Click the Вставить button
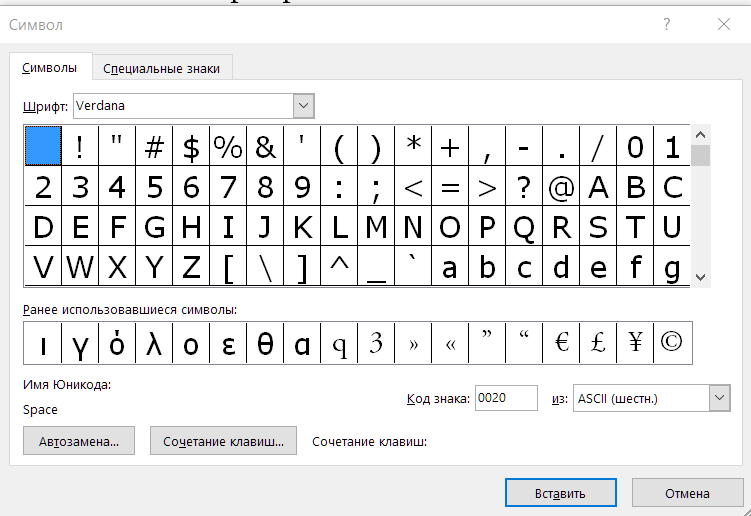Viewport: 751px width, 516px height. coord(560,493)
